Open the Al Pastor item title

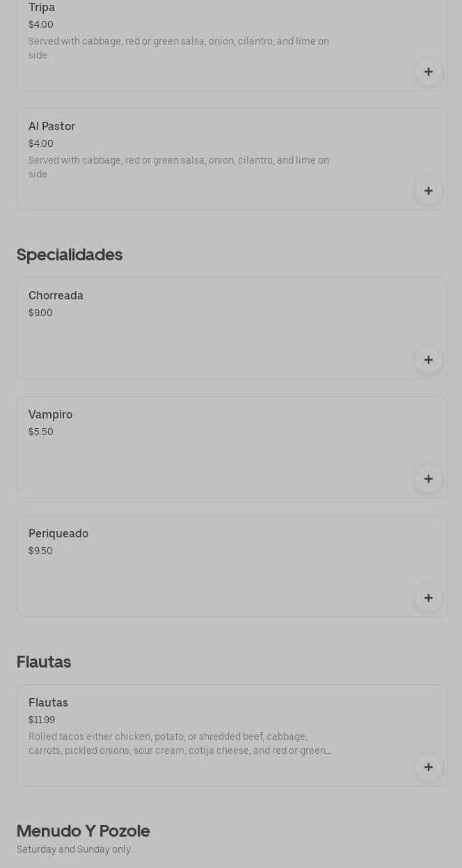tap(51, 127)
